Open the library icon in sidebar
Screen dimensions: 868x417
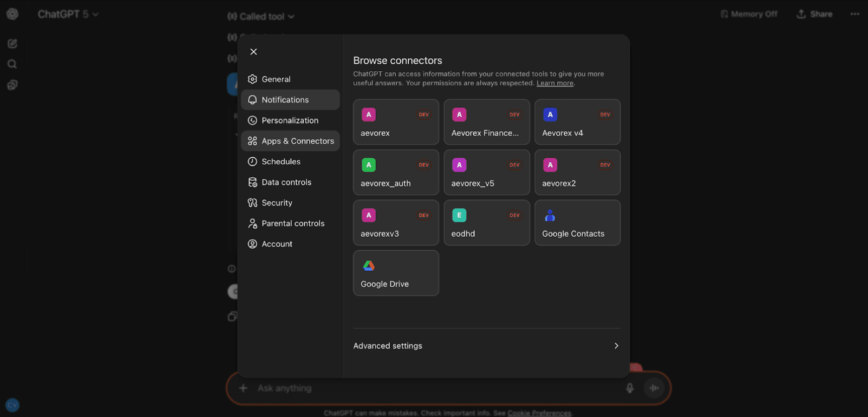coord(13,85)
